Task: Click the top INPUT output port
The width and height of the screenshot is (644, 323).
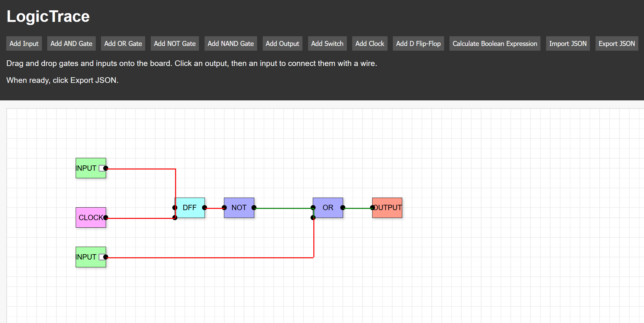Action: (x=106, y=168)
